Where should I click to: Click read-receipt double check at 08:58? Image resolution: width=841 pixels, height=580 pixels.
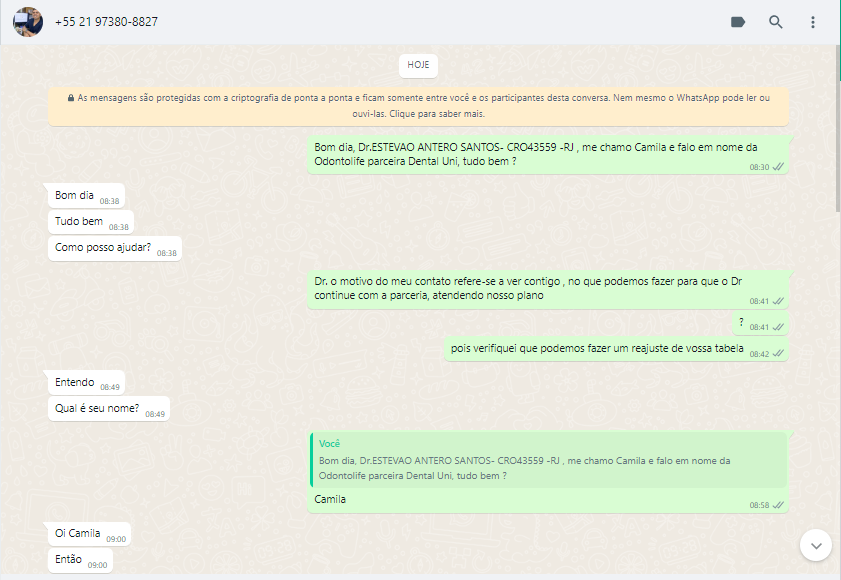tap(778, 505)
